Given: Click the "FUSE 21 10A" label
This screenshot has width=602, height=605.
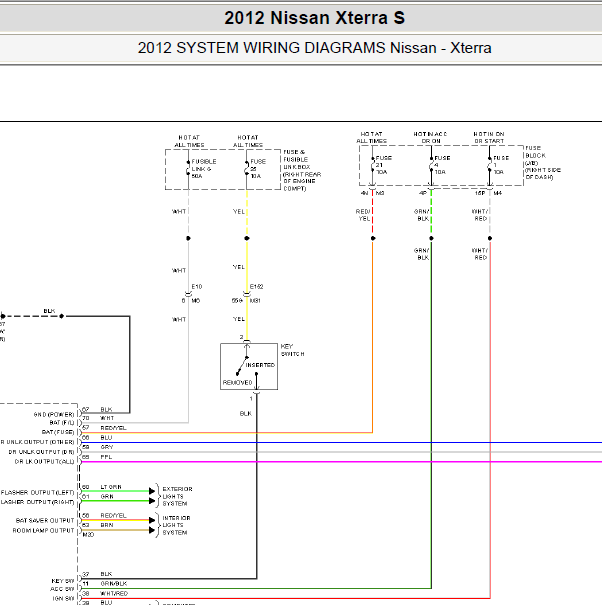Looking at the screenshot, I should pos(384,165).
